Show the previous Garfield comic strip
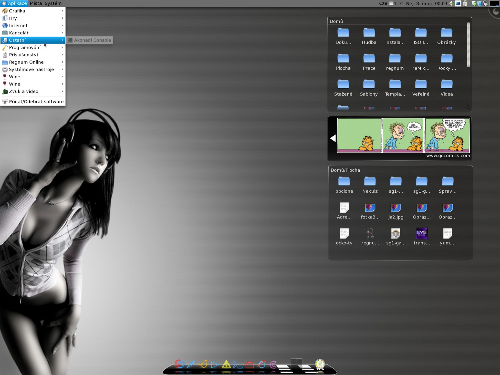This screenshot has width=500, height=375. (332, 138)
